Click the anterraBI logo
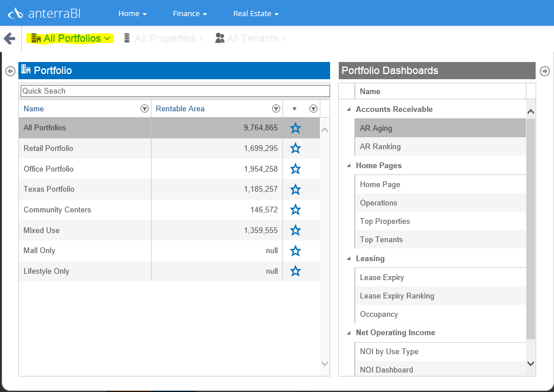The height and width of the screenshot is (392, 554). click(45, 13)
